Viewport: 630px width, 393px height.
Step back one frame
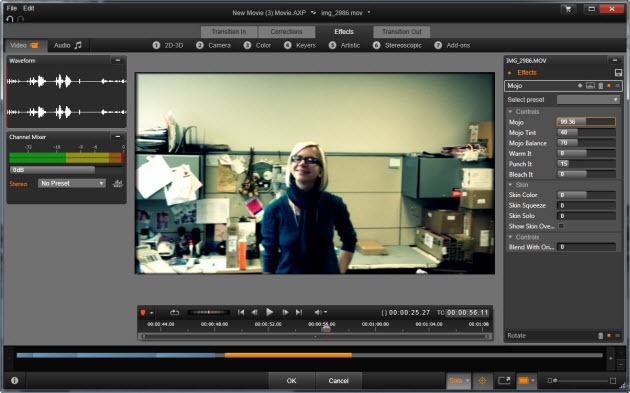point(254,312)
